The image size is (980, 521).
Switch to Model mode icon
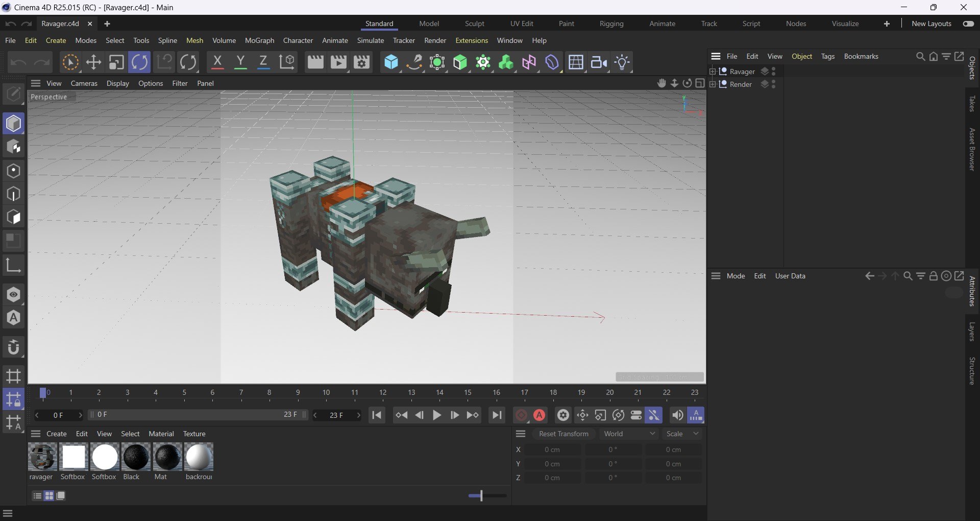[14, 124]
